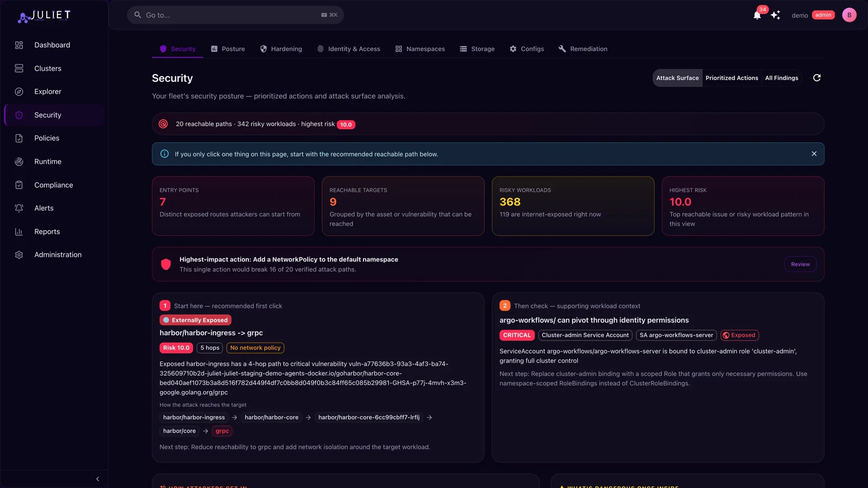Open Administration settings in sidebar
The width and height of the screenshot is (868, 488).
click(x=58, y=255)
